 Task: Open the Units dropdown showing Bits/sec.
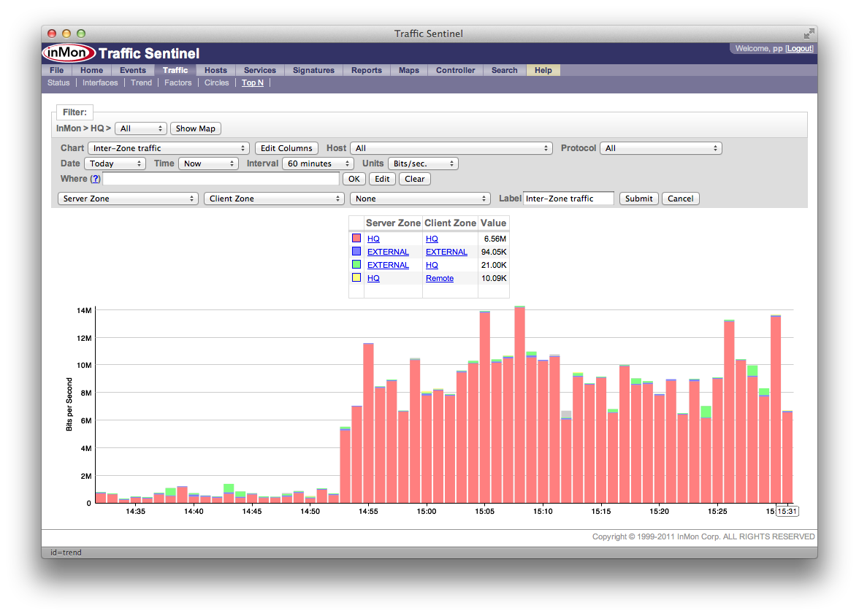(x=423, y=163)
